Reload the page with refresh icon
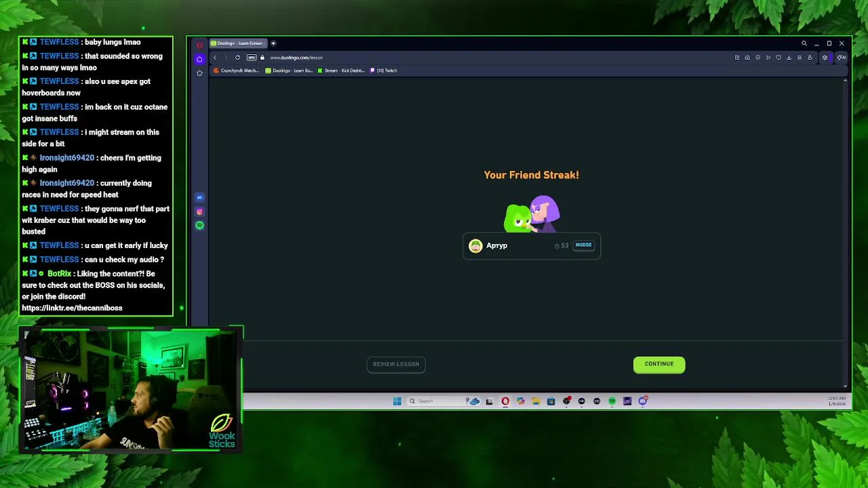Image resolution: width=868 pixels, height=488 pixels. point(237,58)
